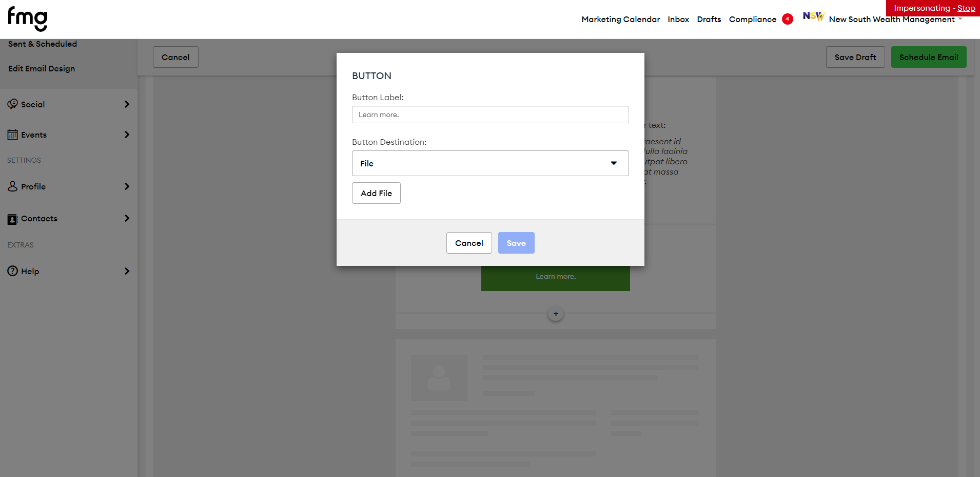Click the NSW account logo
Screen dimensions: 980x477
click(813, 16)
